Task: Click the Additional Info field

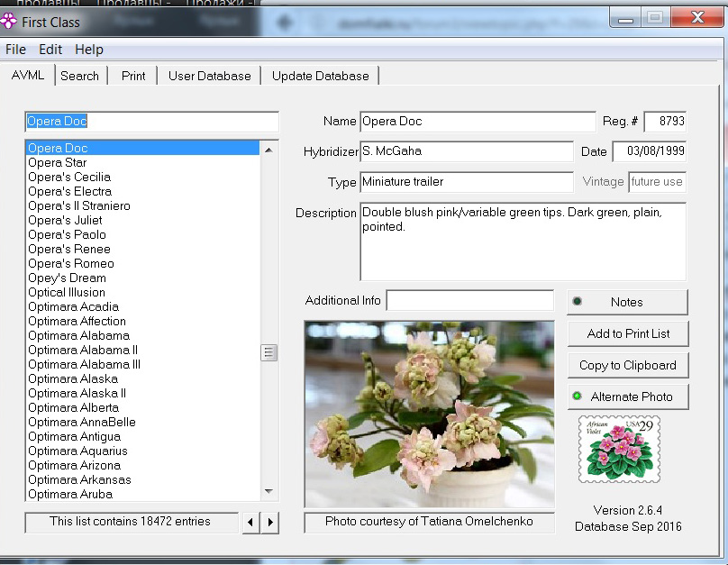Action: coord(470,301)
